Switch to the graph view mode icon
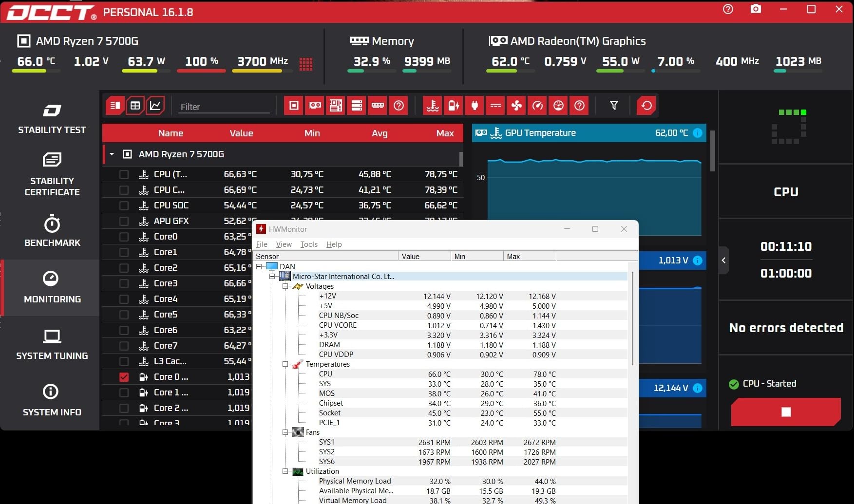 [x=155, y=106]
